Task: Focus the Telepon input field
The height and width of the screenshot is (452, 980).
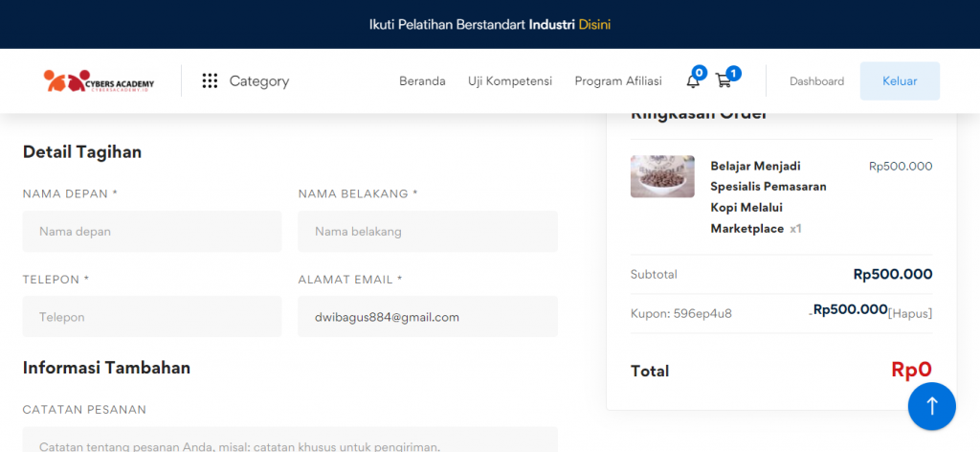Action: tap(152, 317)
